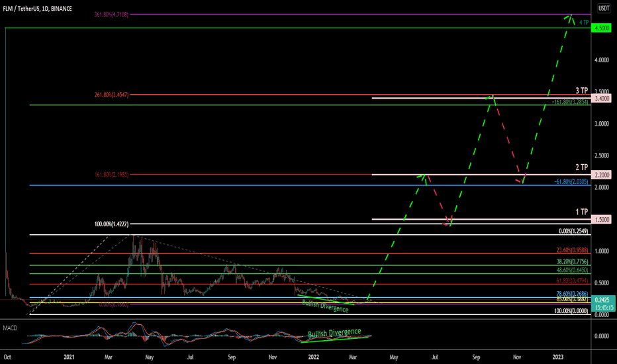Click the 361.80%(4.7108) Fibonacci label
This screenshot has width=617, height=364.
tap(111, 15)
